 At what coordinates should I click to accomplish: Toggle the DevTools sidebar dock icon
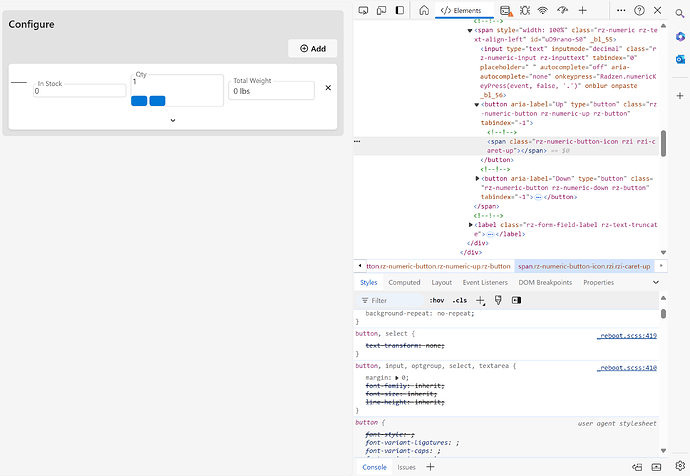(400, 10)
